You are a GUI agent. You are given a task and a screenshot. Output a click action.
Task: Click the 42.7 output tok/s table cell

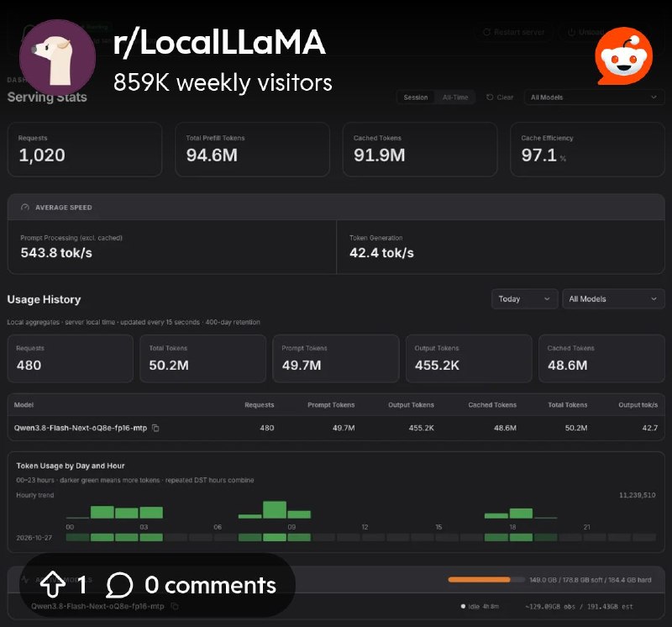pos(649,428)
